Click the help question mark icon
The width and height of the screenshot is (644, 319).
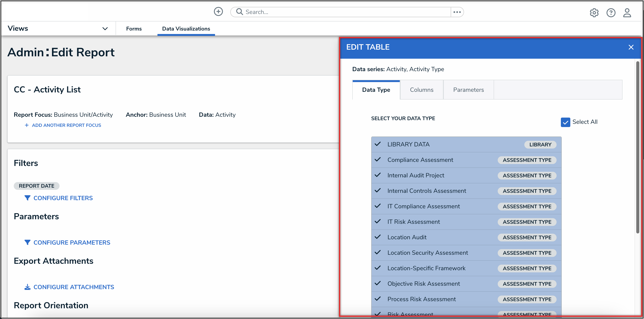[610, 12]
